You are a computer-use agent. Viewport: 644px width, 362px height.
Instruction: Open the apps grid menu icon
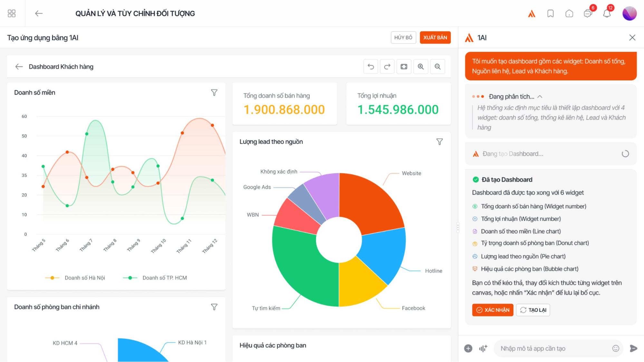[x=12, y=13]
